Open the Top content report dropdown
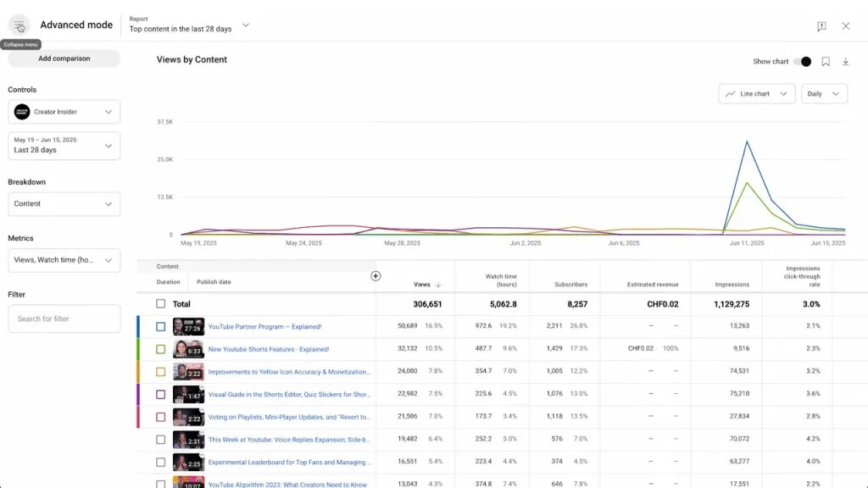 click(x=186, y=27)
